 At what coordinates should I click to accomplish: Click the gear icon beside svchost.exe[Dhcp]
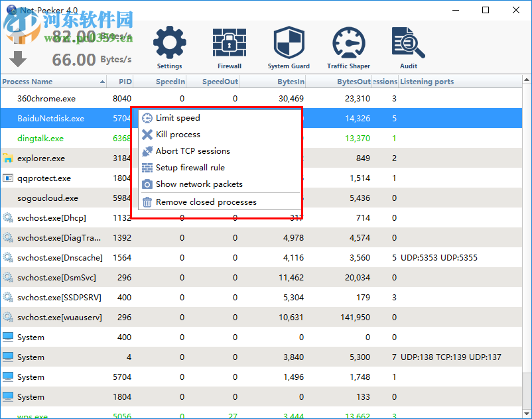(x=7, y=217)
